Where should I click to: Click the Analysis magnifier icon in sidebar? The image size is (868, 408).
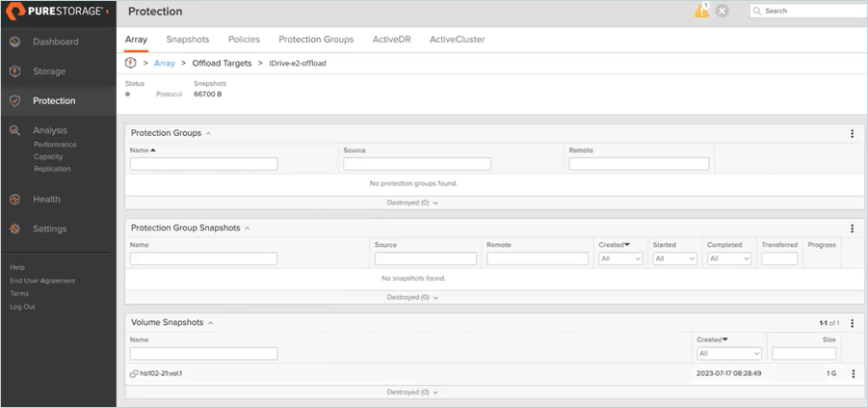(15, 130)
